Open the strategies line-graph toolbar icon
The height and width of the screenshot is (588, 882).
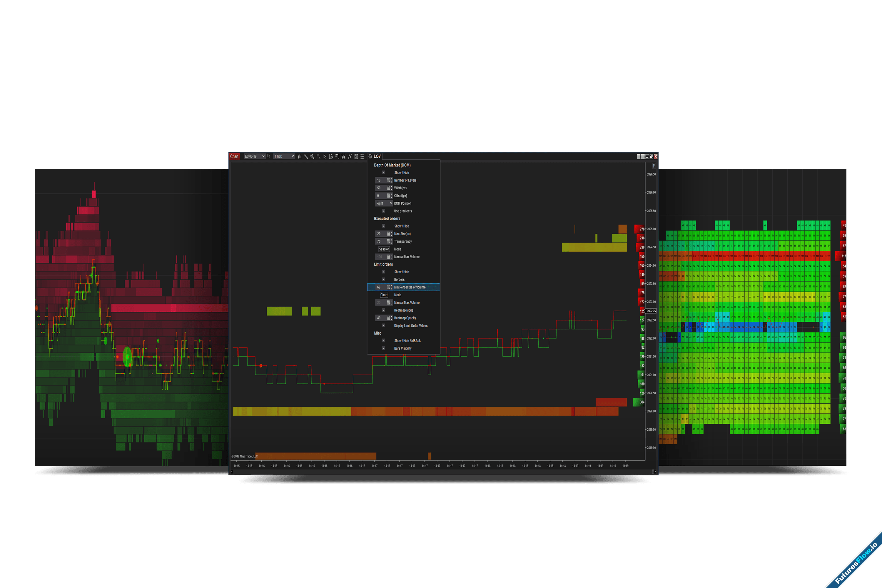[x=350, y=156]
